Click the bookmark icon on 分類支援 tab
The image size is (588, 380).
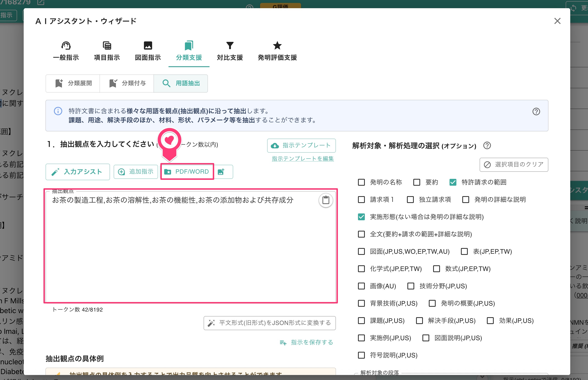tap(189, 46)
